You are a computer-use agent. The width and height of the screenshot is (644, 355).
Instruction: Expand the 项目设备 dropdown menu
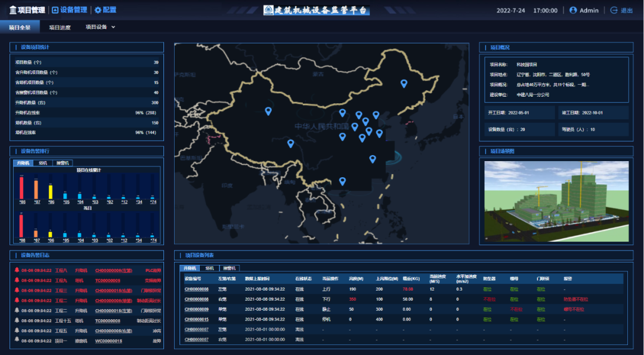coord(100,27)
